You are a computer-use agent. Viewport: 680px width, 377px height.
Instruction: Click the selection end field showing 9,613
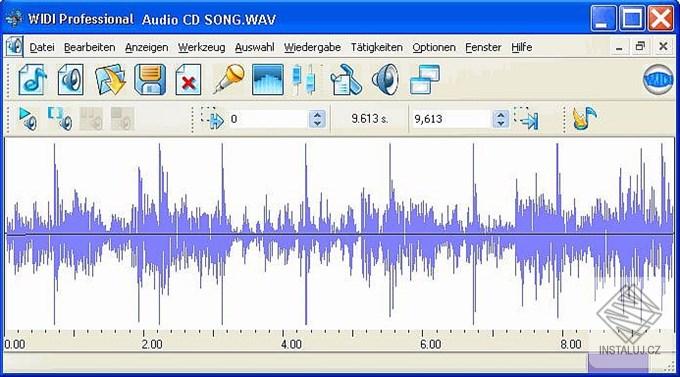[451, 119]
